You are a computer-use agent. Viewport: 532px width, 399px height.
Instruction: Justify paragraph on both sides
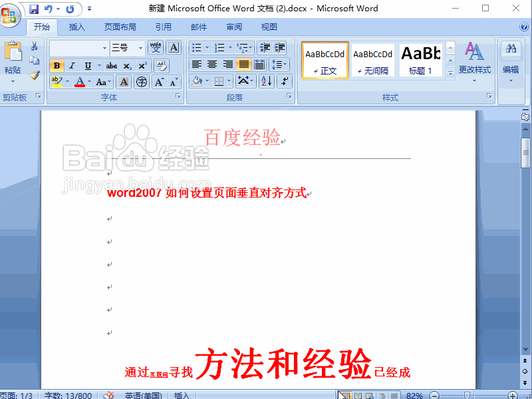point(243,65)
